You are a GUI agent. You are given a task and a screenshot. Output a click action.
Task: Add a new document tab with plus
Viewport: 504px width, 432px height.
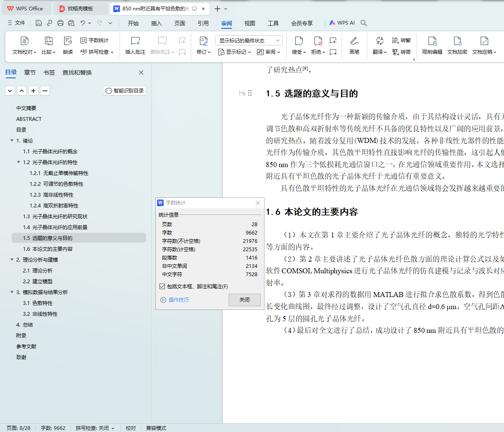[217, 8]
